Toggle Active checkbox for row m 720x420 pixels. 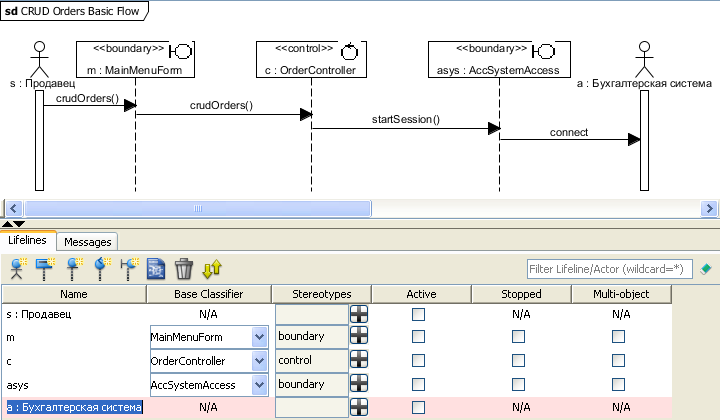coord(418,336)
